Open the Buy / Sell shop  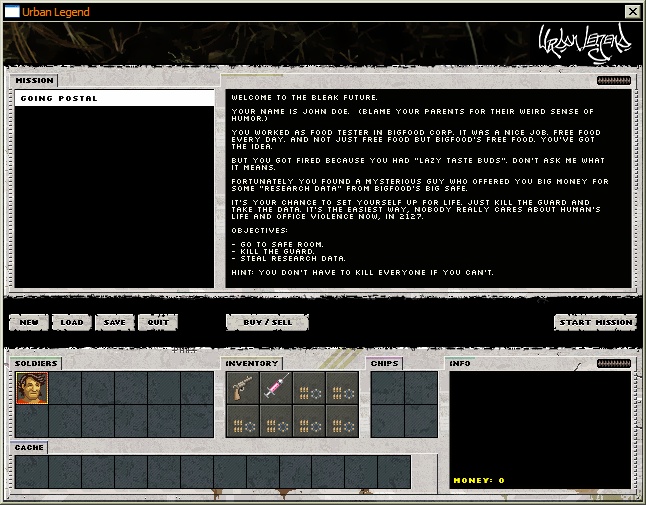pyautogui.click(x=267, y=323)
